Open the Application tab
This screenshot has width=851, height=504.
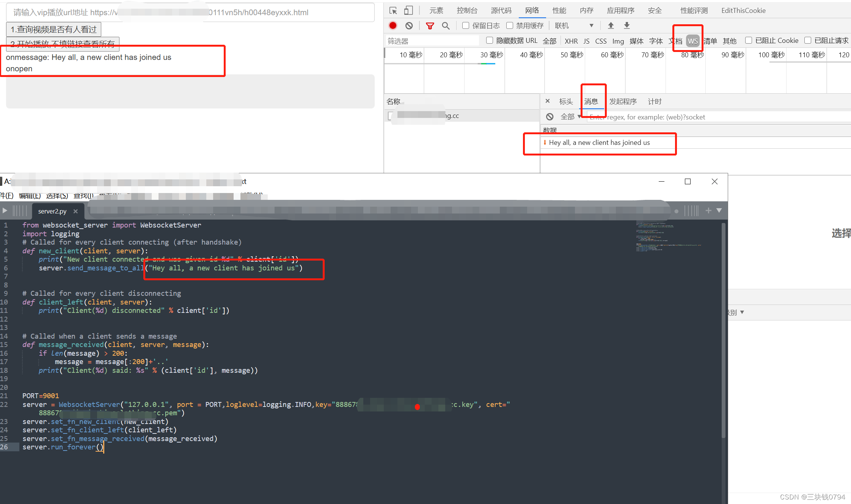(620, 11)
